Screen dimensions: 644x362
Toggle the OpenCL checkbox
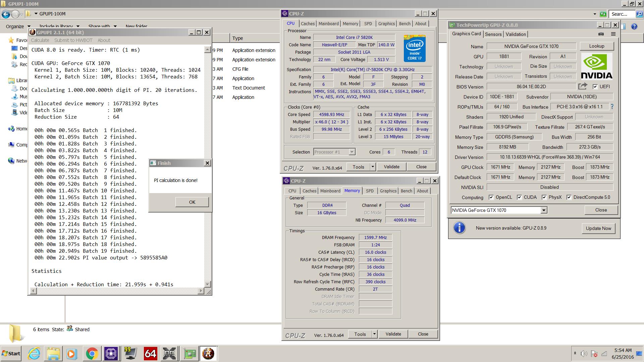tap(491, 197)
